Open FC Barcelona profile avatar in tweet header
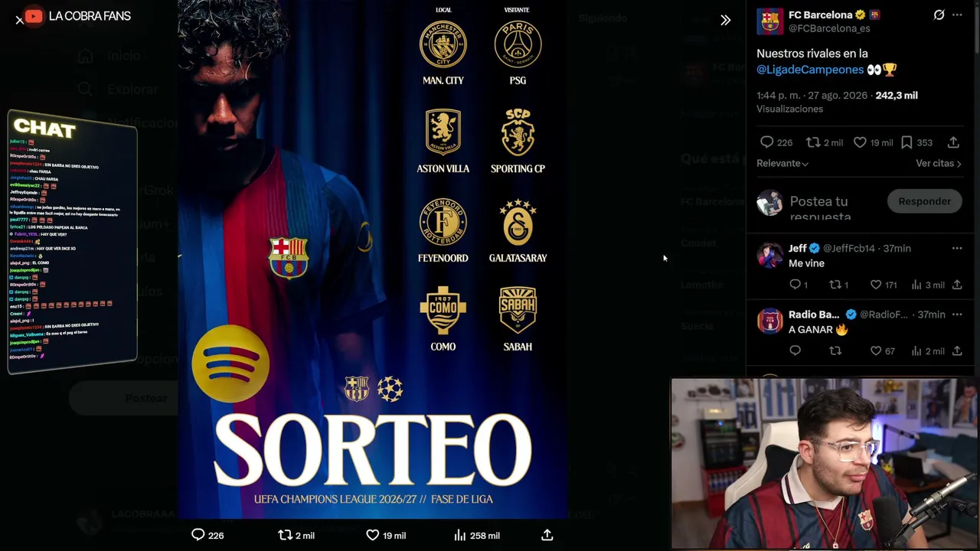The height and width of the screenshot is (551, 980). (770, 21)
